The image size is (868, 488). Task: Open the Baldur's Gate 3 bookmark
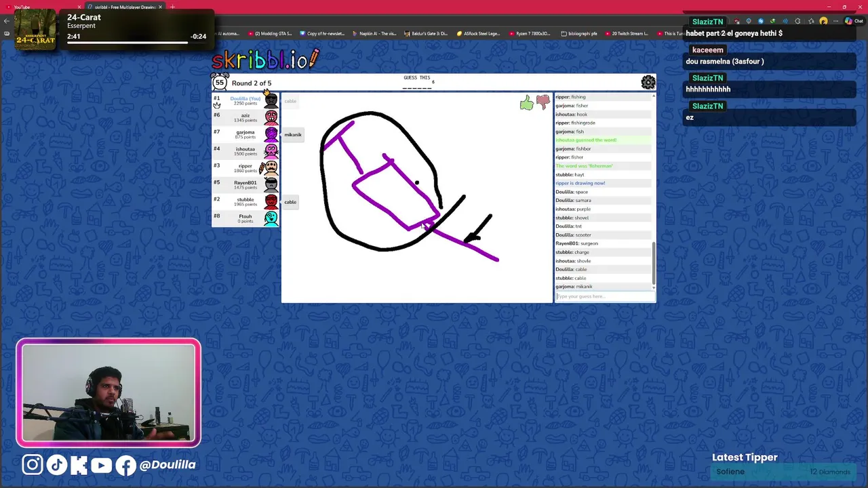click(x=426, y=33)
